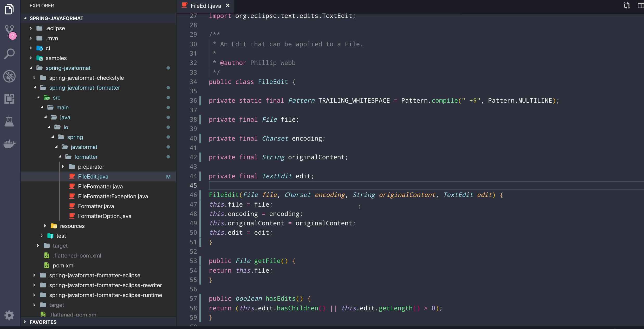Open FileFormatter.java from the tree

[x=100, y=186]
